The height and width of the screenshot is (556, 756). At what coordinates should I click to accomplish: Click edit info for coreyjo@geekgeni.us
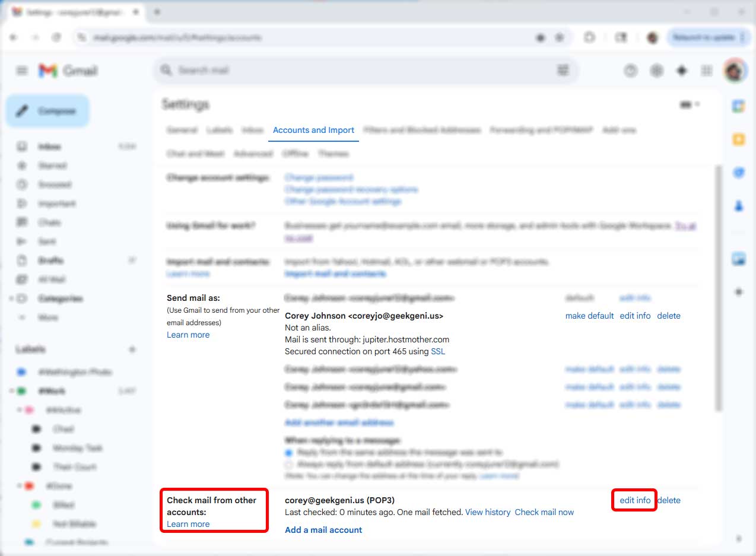coord(635,316)
